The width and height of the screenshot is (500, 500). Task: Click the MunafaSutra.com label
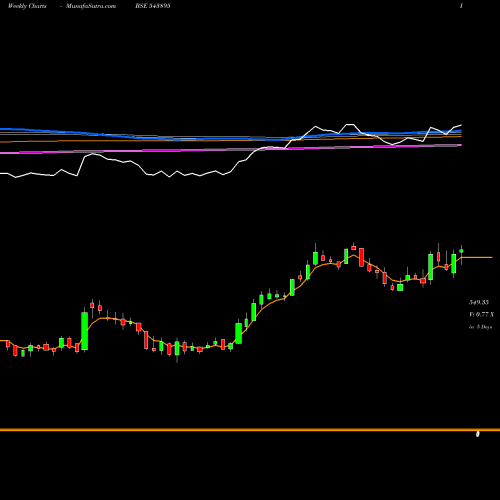(x=91, y=6)
